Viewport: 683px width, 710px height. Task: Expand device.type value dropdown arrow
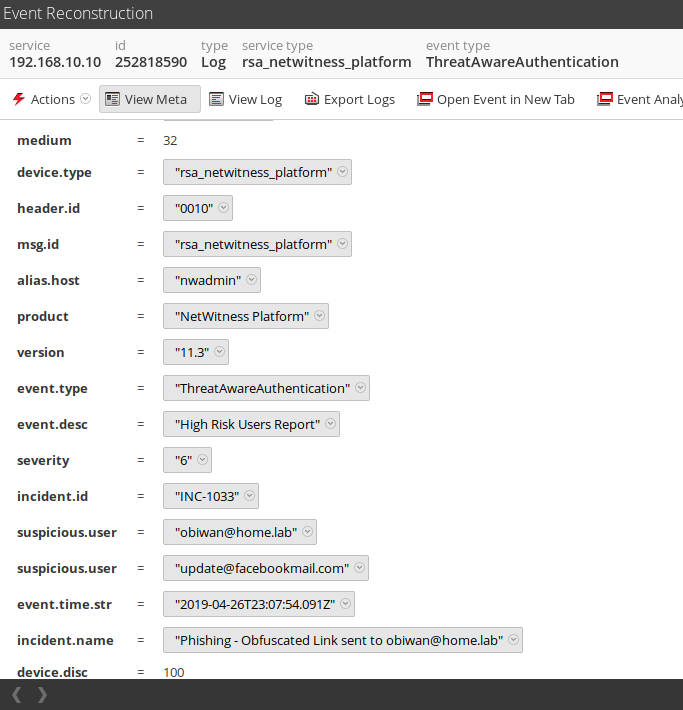343,172
